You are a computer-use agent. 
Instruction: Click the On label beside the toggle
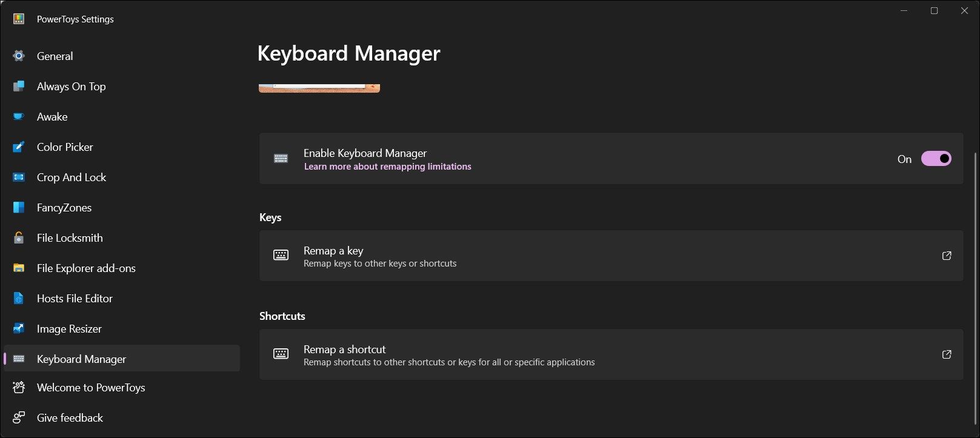(904, 159)
